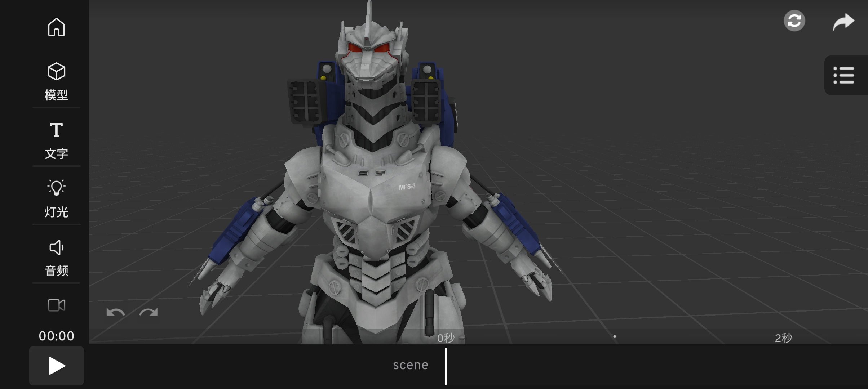Click the 2秒 timeline marker

tap(783, 338)
